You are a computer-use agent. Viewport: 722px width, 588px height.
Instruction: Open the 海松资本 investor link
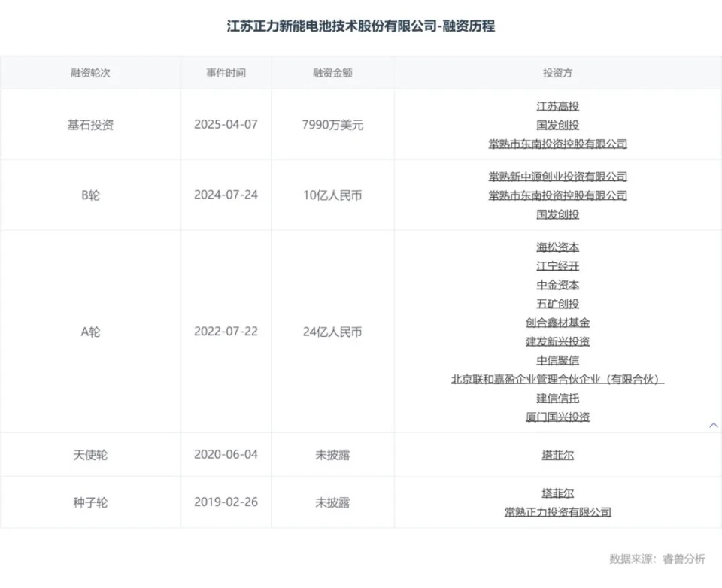[x=557, y=247]
